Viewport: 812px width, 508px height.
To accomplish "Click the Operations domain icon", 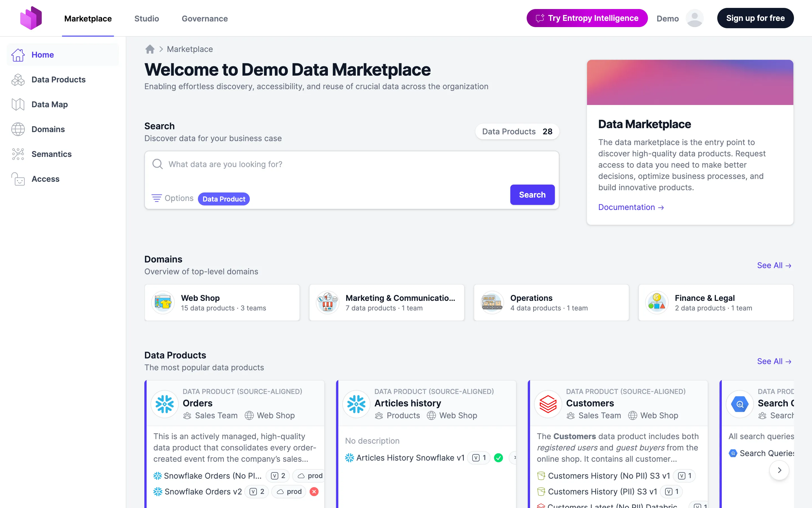I will click(x=492, y=302).
